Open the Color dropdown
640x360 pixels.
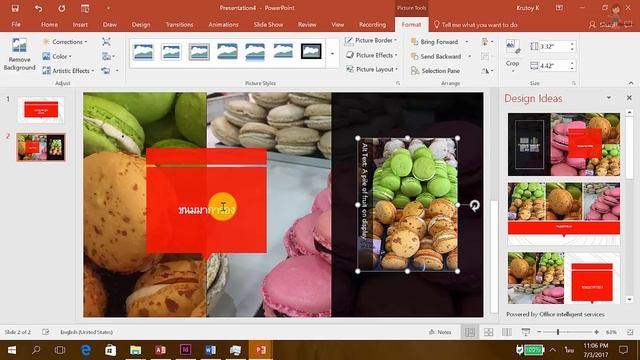[x=58, y=56]
